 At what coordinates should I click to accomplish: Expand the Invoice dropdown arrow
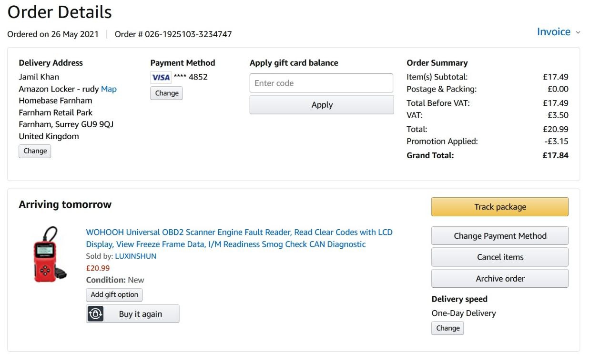578,32
